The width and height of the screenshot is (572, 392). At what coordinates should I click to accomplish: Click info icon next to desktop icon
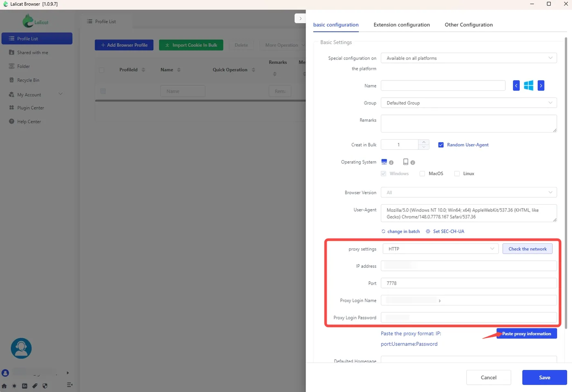391,163
